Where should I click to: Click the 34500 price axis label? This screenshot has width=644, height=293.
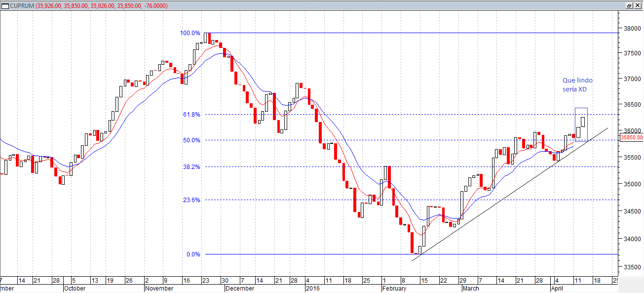632,211
